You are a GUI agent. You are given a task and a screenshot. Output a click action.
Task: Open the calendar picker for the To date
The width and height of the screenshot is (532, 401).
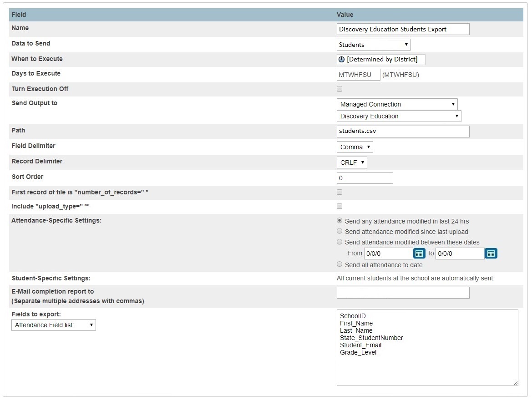coord(491,253)
